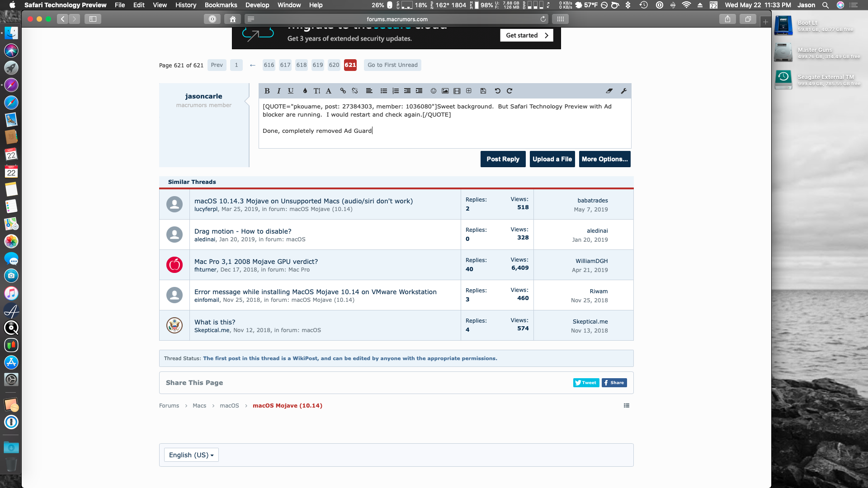This screenshot has height=488, width=868.
Task: Click the Tweet share button
Action: coord(586,383)
